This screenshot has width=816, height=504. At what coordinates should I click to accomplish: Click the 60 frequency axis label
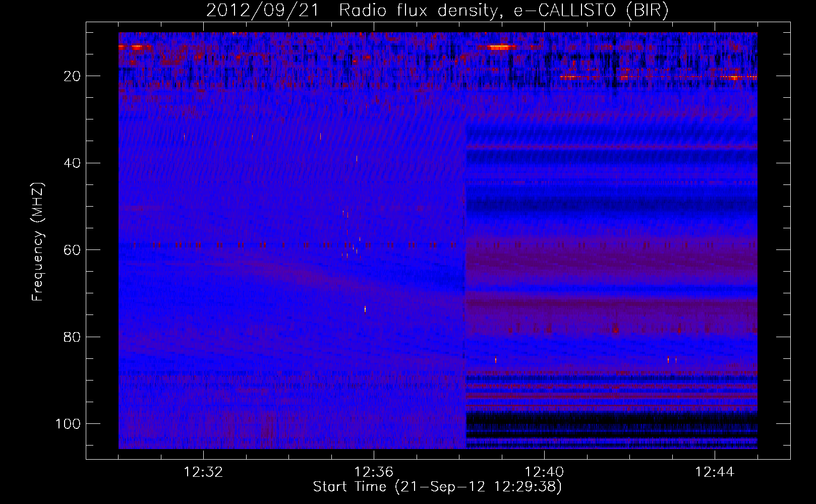[73, 250]
